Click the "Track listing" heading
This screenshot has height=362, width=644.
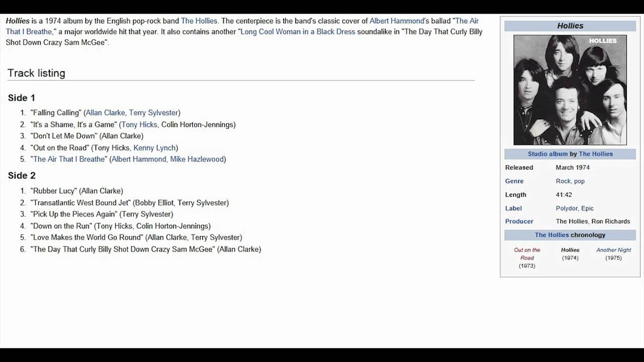click(x=36, y=73)
